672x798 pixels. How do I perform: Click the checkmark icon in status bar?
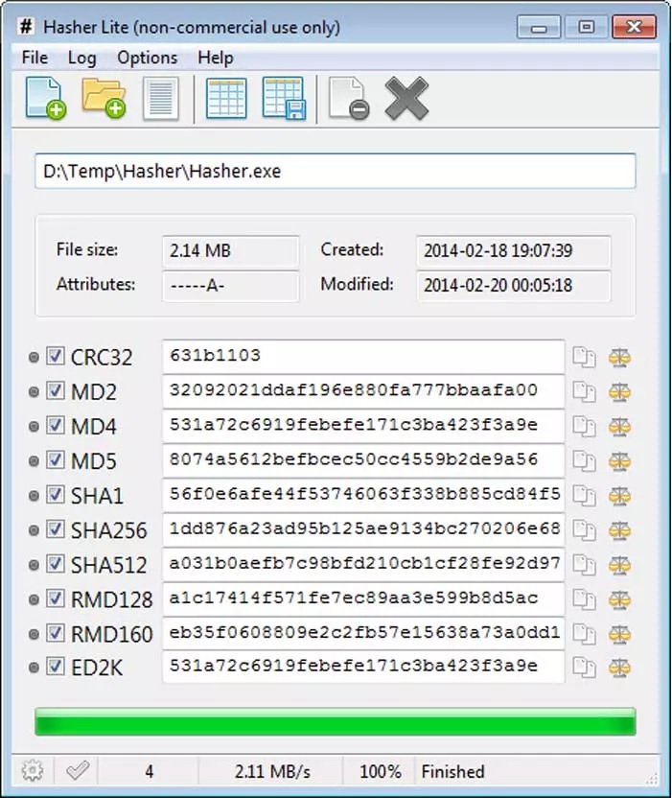pyautogui.click(x=78, y=771)
